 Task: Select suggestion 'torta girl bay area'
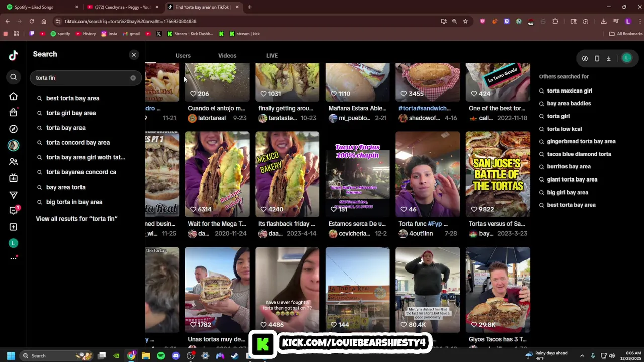(71, 113)
